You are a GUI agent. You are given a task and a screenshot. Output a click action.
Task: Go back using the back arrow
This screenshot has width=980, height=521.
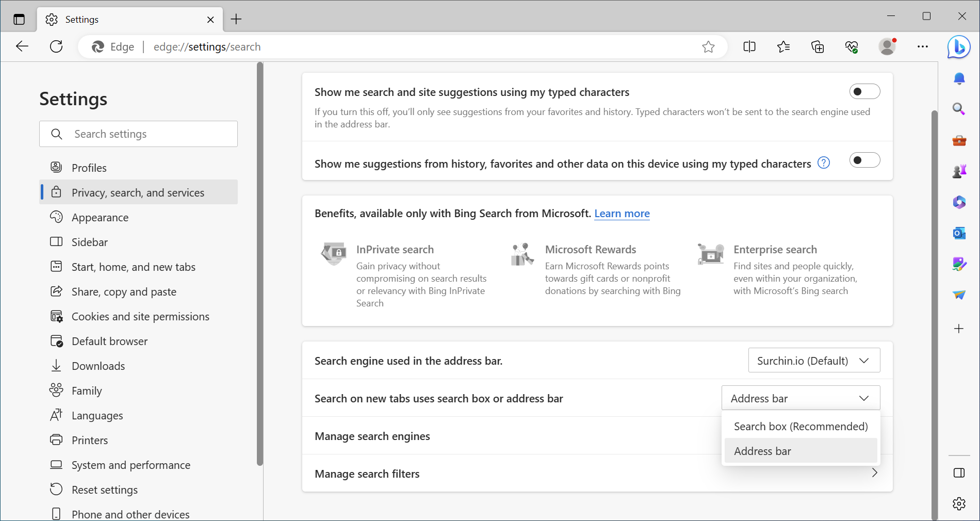(22, 46)
